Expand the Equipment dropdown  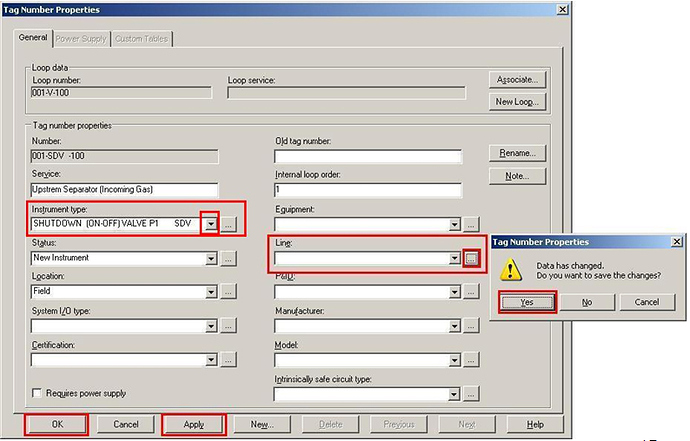tap(454, 224)
